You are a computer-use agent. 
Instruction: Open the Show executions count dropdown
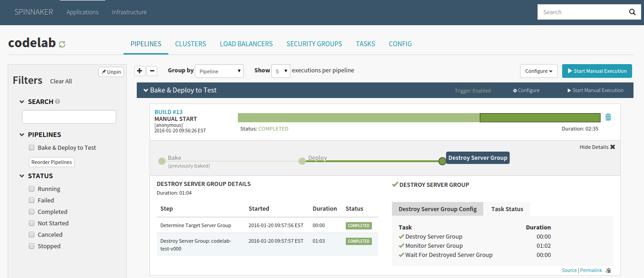(281, 71)
